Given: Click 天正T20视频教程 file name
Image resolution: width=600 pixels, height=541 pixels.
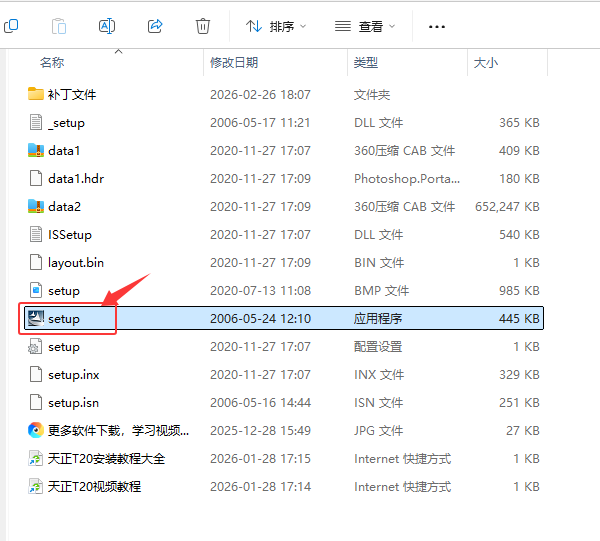Looking at the screenshot, I should click(x=95, y=487).
